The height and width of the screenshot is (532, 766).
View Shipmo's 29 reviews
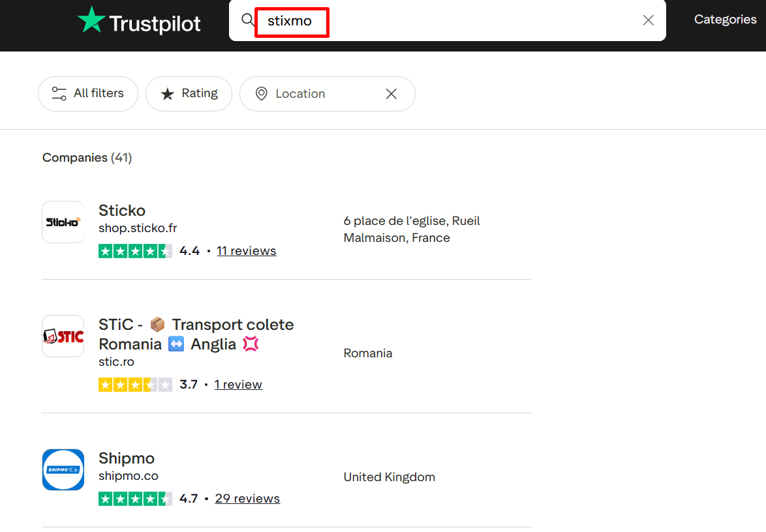click(x=247, y=499)
